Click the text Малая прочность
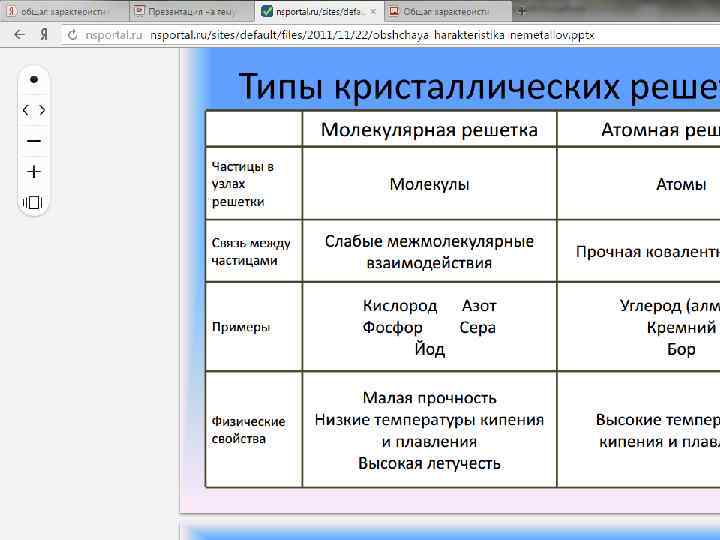Viewport: 720px width, 540px height. pos(429,398)
